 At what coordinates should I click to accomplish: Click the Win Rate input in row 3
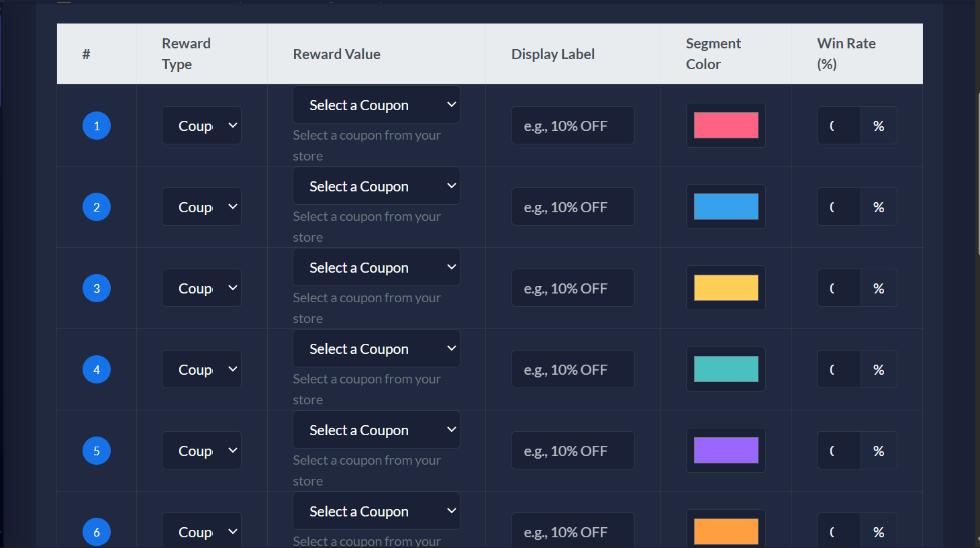coord(839,288)
